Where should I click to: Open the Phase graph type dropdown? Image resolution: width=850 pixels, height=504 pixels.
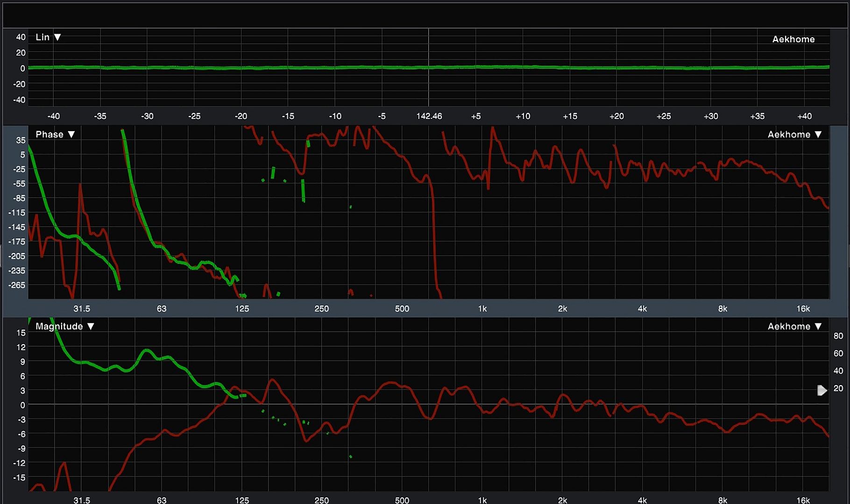point(55,134)
